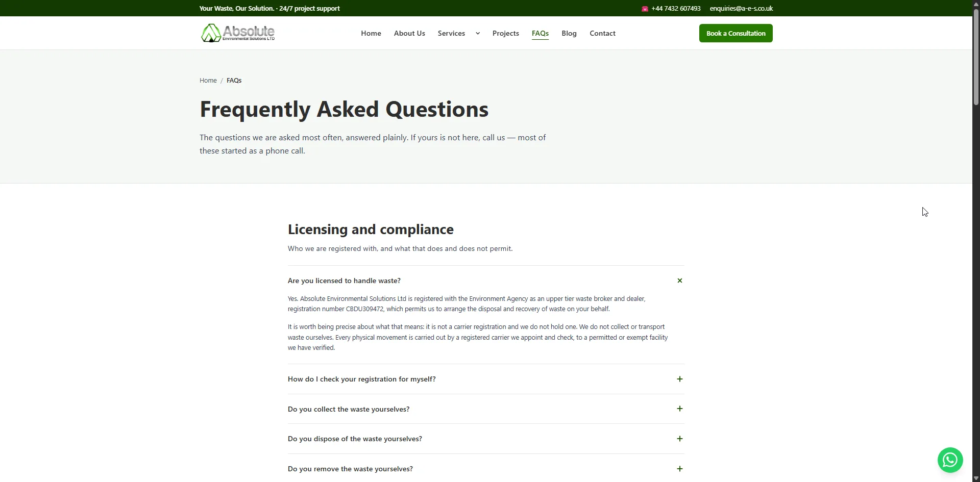
Task: Select the Services menu item
Action: pyautogui.click(x=451, y=33)
